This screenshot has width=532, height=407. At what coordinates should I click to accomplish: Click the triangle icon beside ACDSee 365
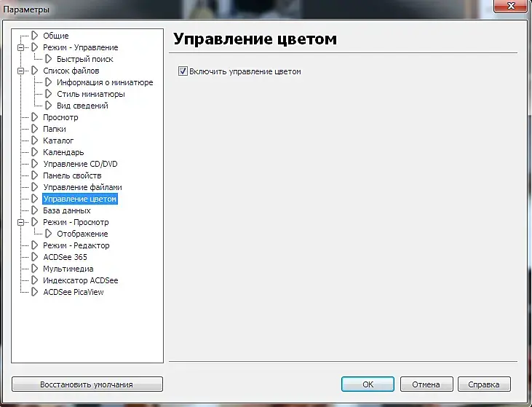tap(35, 257)
